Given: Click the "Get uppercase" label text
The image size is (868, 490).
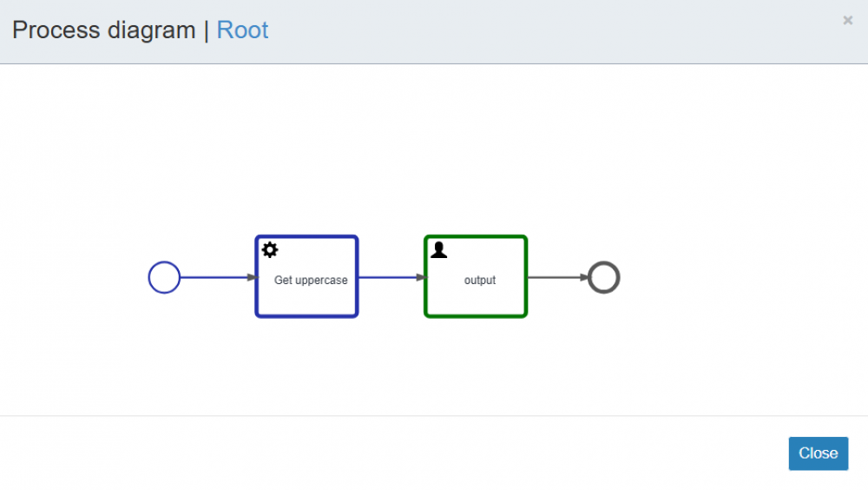Looking at the screenshot, I should click(311, 281).
